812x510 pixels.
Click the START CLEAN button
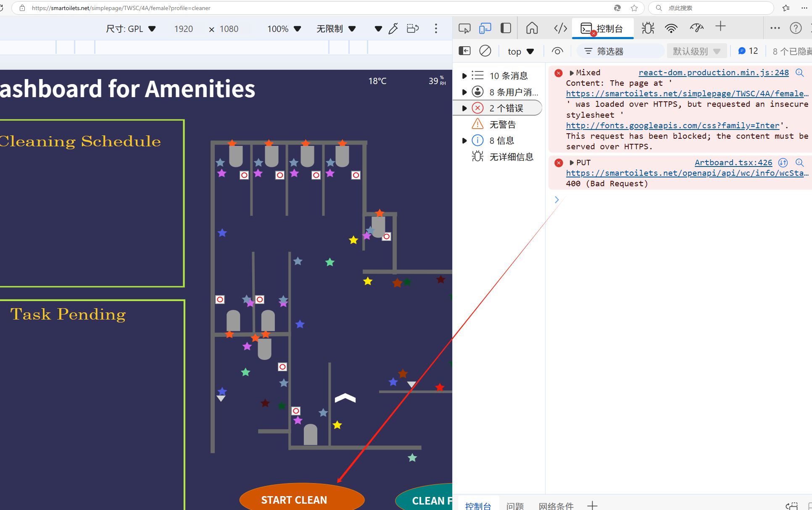pos(302,497)
